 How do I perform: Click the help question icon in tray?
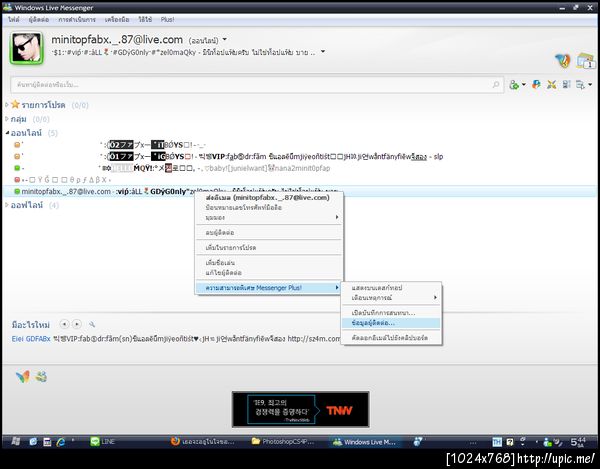(510, 442)
